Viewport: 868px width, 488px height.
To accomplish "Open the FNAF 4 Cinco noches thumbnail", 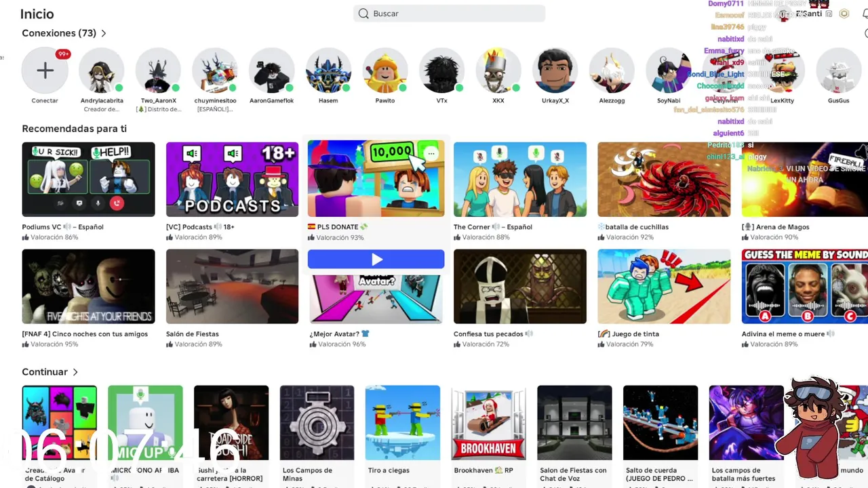I will pos(88,286).
